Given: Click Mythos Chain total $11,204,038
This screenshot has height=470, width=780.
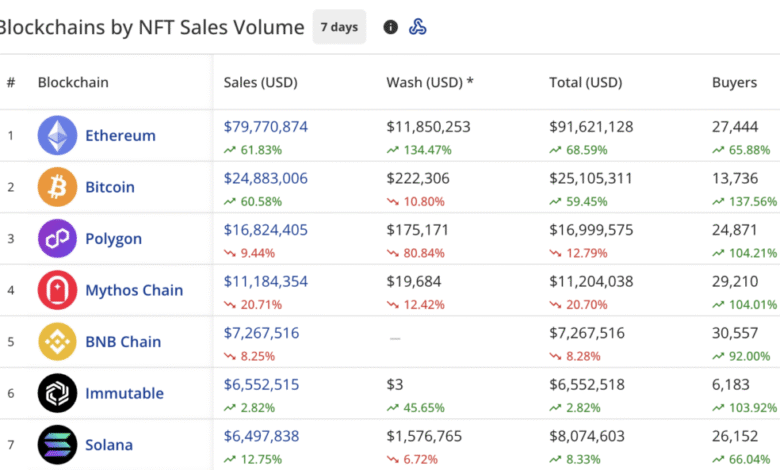Looking at the screenshot, I should (591, 282).
